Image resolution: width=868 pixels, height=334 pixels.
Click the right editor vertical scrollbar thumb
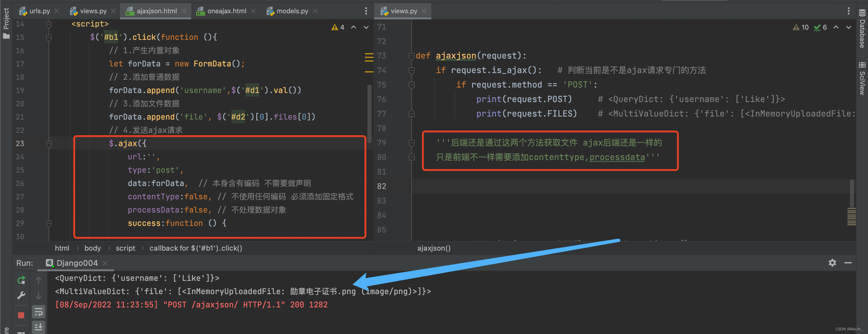pyautogui.click(x=851, y=194)
